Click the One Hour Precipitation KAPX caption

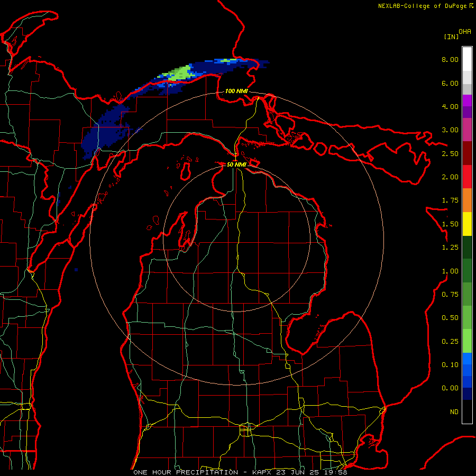[240, 472]
